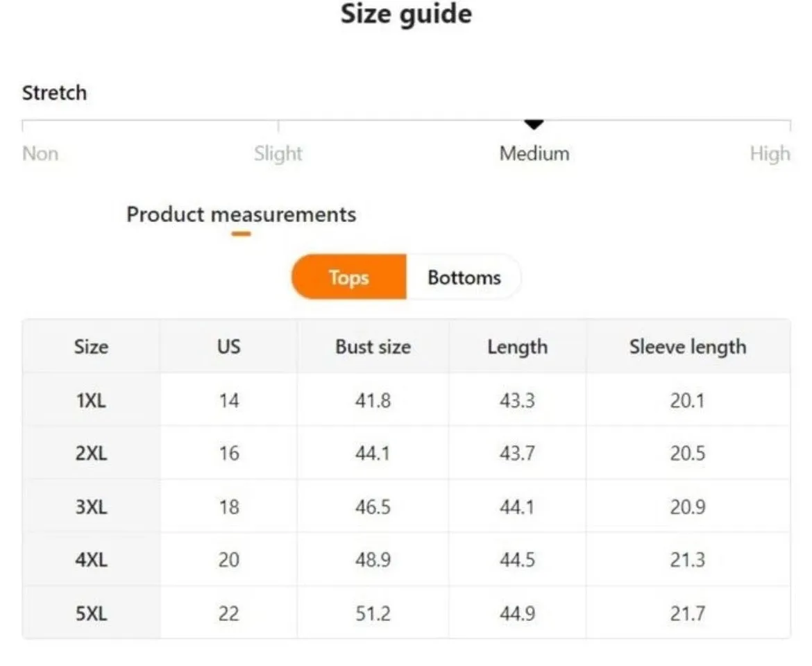
Task: Select the 4XL size row
Action: [407, 559]
